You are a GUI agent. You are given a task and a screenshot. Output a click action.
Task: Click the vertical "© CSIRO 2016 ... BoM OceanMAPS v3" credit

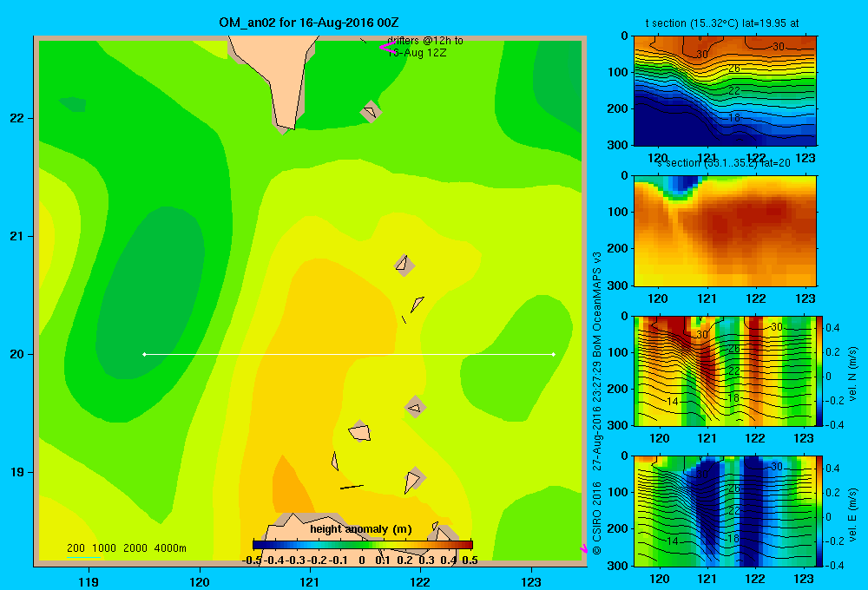click(597, 403)
